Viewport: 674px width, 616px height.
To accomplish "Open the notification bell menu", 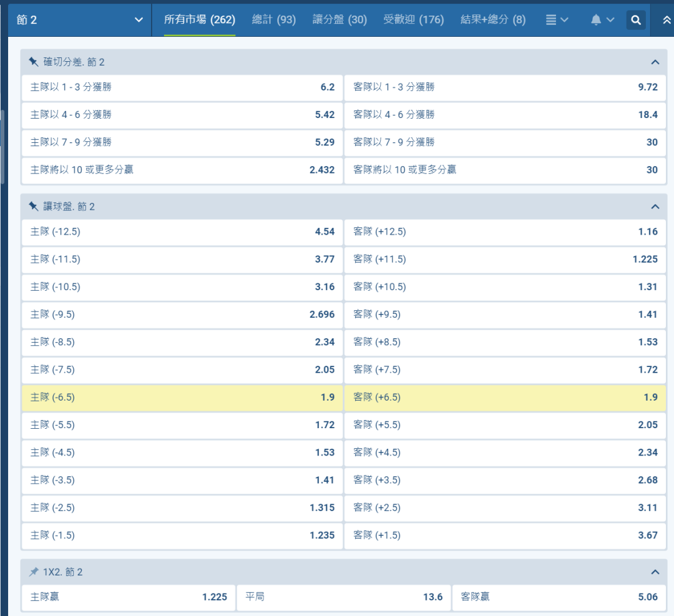I will point(602,20).
